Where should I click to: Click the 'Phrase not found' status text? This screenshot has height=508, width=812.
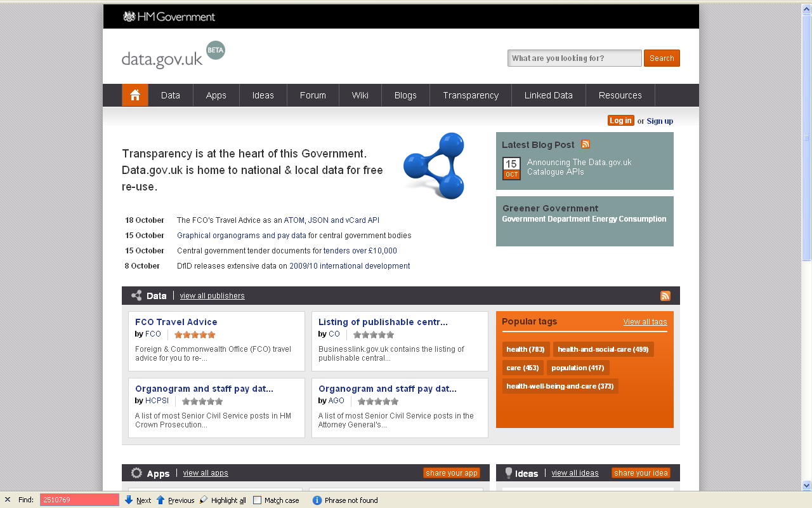coord(351,500)
